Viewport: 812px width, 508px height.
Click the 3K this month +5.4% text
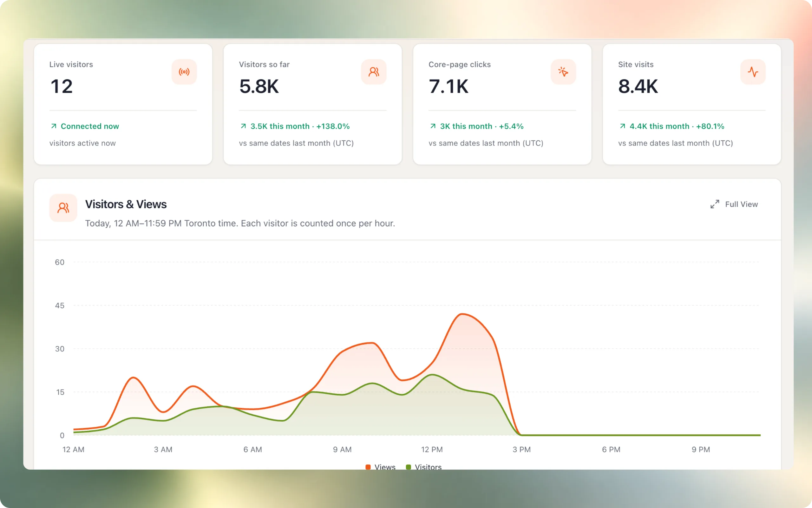click(x=482, y=126)
